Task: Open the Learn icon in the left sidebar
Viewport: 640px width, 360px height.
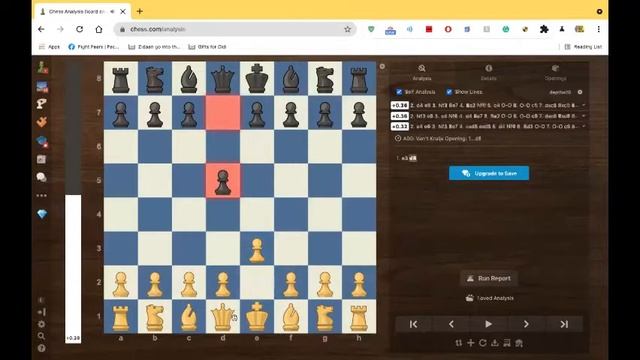Action: click(42, 122)
